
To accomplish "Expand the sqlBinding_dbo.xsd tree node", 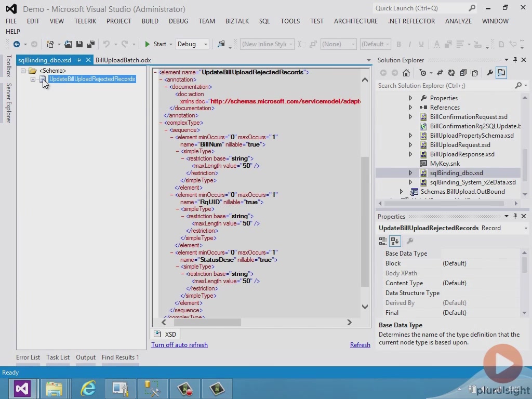I will [410, 172].
